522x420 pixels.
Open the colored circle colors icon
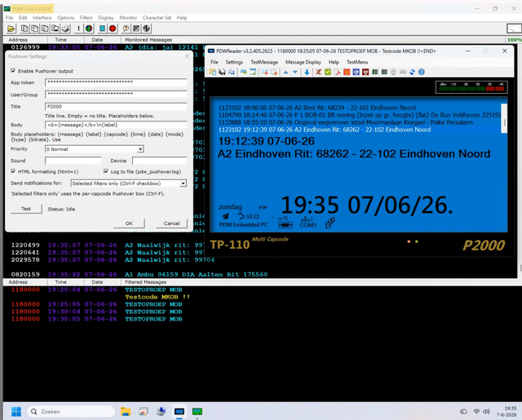click(89, 29)
